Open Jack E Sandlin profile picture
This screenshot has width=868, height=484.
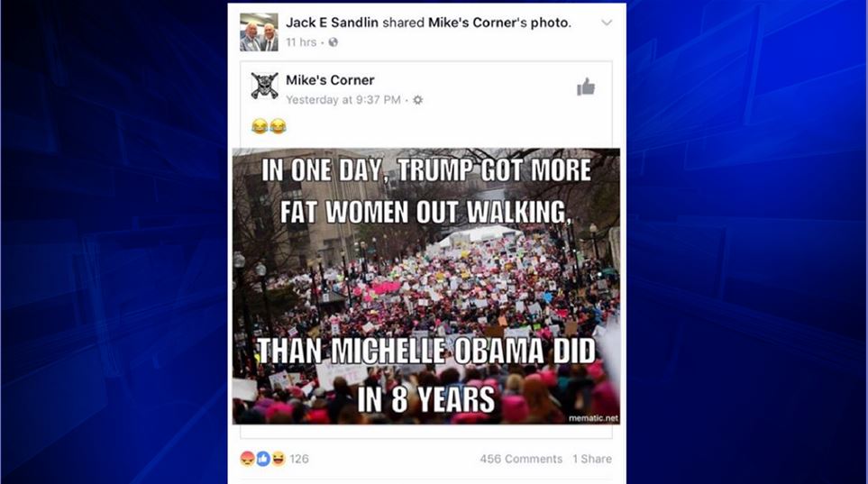259,32
